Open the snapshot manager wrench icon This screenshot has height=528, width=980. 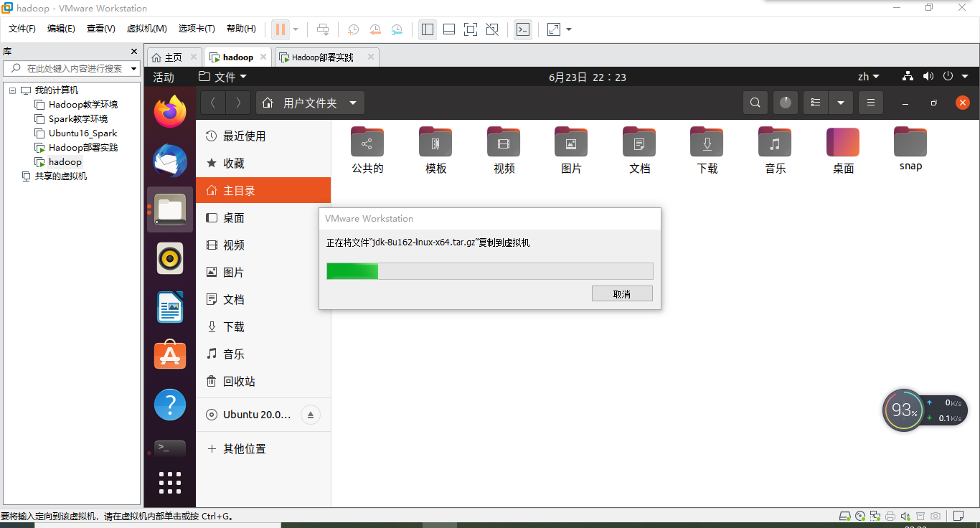(x=397, y=29)
